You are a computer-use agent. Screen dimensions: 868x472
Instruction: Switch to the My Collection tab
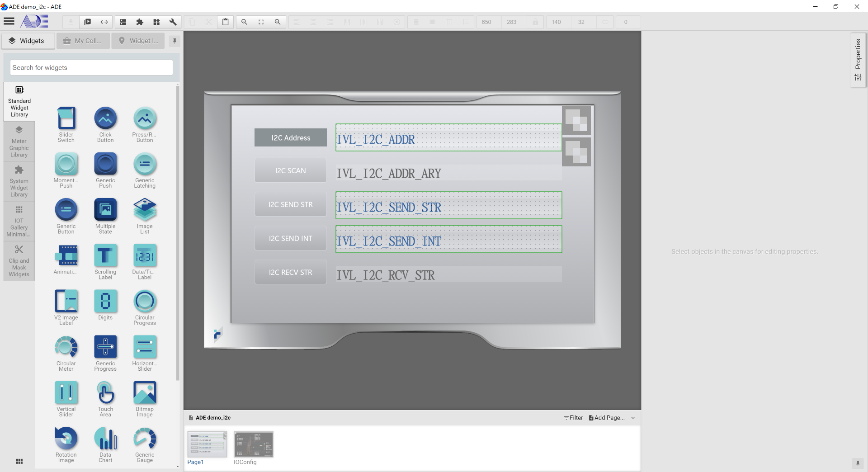coord(83,41)
